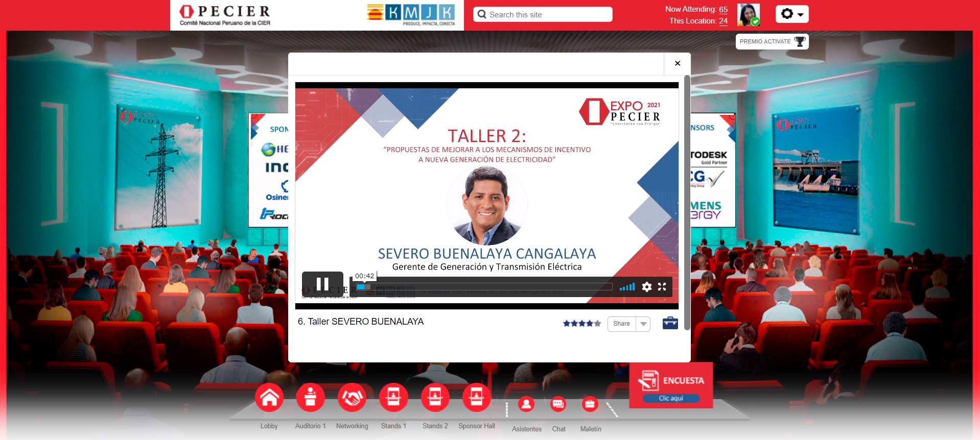Pause the video playback
The width and height of the screenshot is (980, 440).
[322, 284]
